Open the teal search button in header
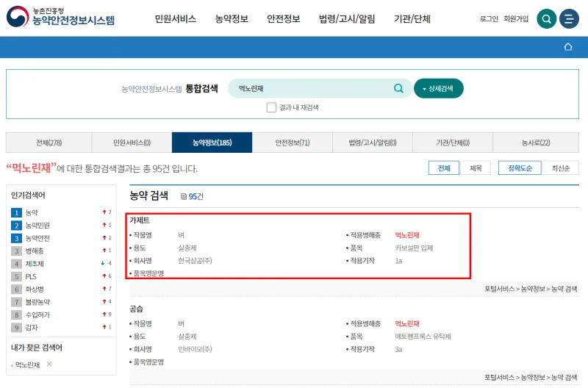The image size is (588, 388). tap(546, 19)
